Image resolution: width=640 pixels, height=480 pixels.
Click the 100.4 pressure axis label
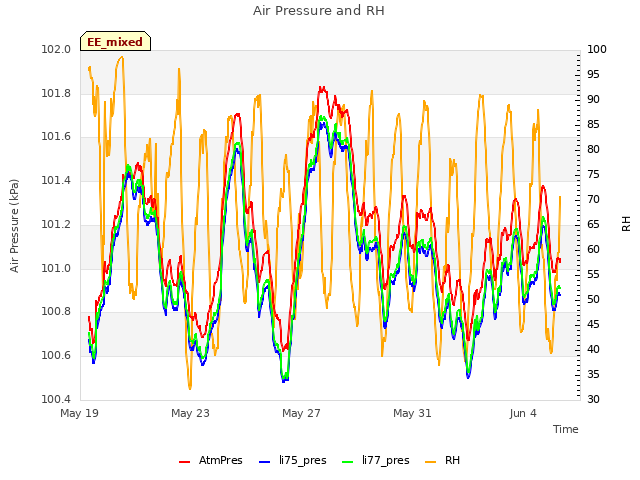pos(56,399)
